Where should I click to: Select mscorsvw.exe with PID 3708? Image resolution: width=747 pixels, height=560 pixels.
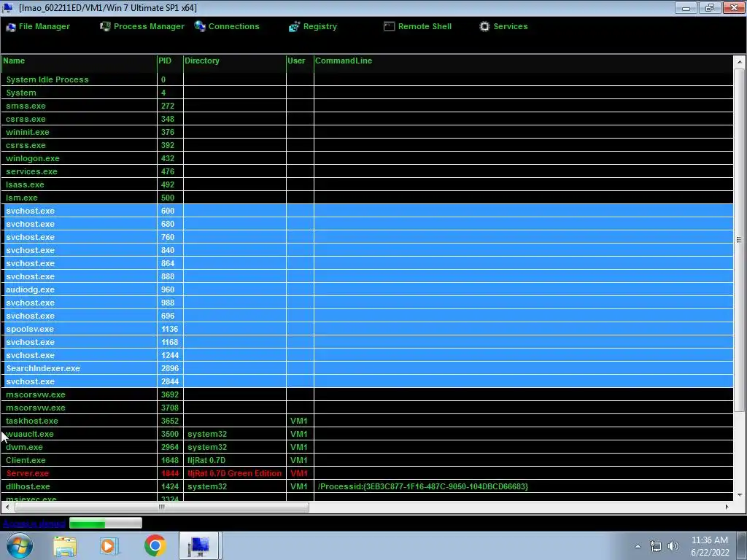pyautogui.click(x=367, y=408)
